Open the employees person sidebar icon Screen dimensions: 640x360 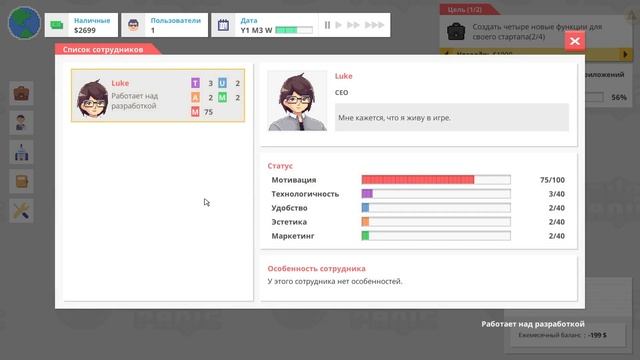[21, 123]
